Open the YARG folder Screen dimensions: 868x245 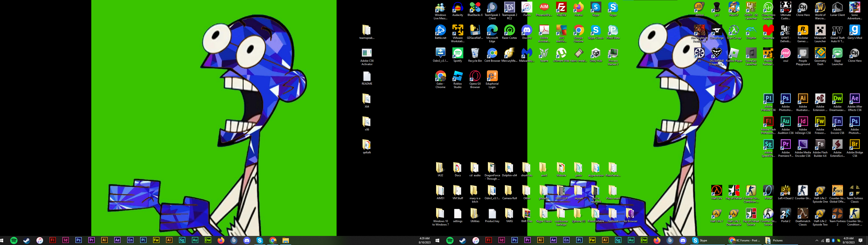509,215
